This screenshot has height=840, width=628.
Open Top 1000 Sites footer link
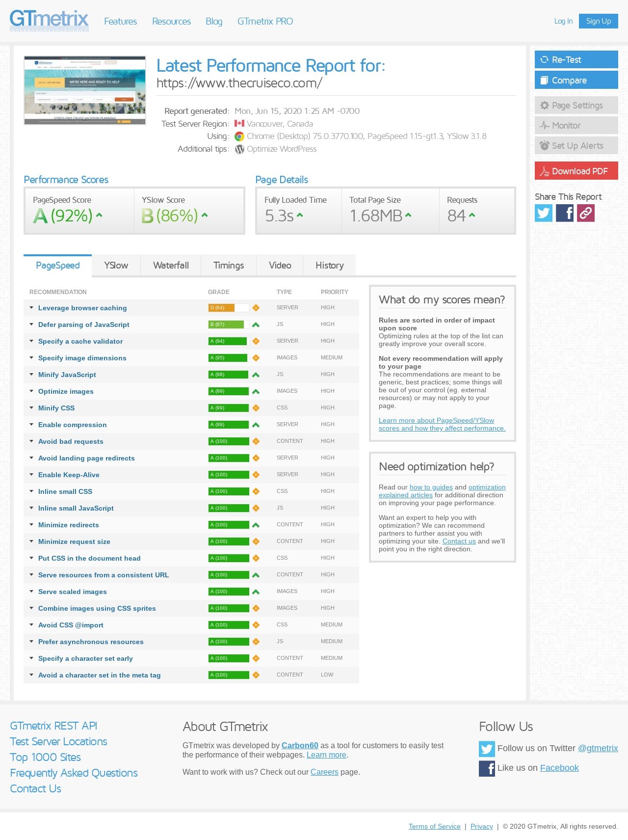click(x=45, y=757)
